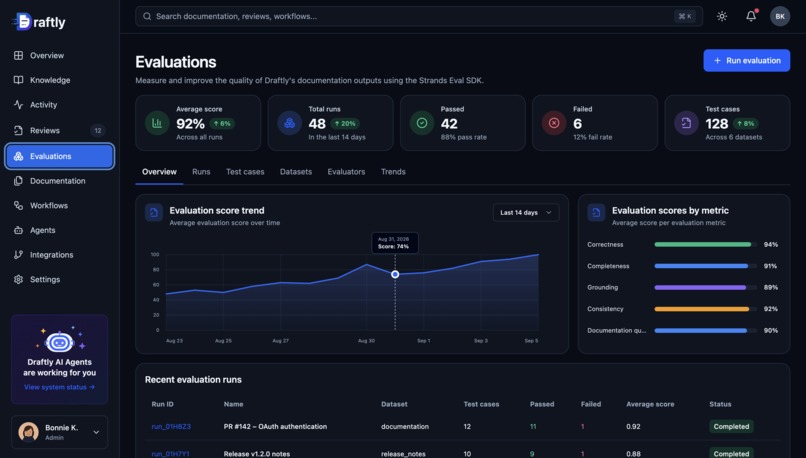Screen dimensions: 806x458
Task: Click the Aug 31 data point on chart
Action: point(395,274)
